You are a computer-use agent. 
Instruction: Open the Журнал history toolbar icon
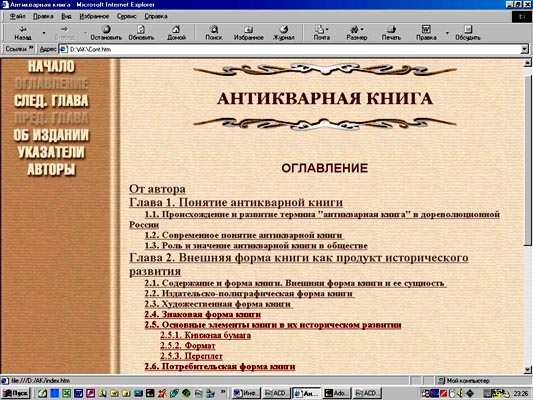tap(284, 29)
